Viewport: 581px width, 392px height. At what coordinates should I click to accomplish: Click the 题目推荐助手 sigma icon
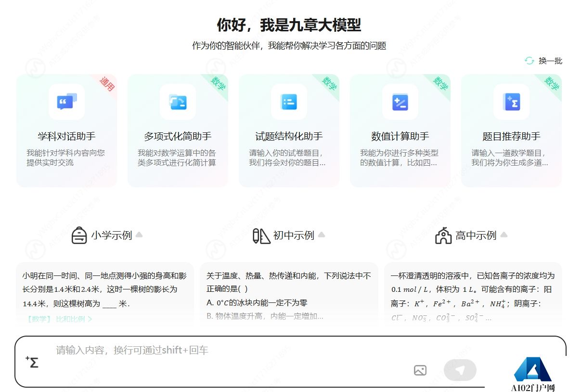click(511, 102)
